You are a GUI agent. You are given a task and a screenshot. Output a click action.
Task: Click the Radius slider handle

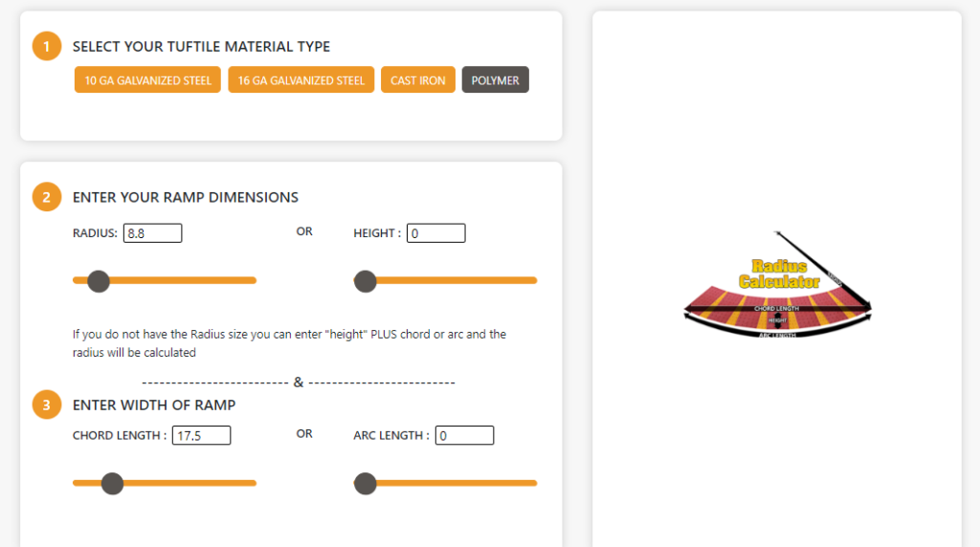click(x=99, y=281)
